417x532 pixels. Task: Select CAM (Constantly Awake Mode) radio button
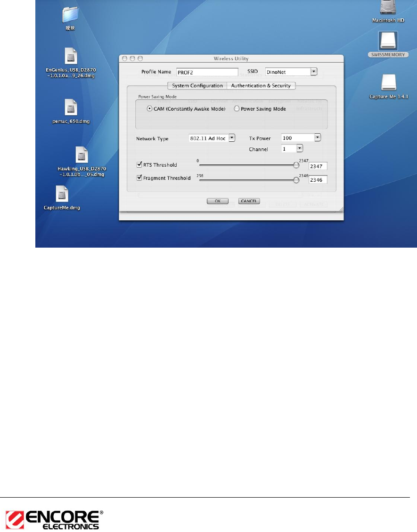point(149,109)
